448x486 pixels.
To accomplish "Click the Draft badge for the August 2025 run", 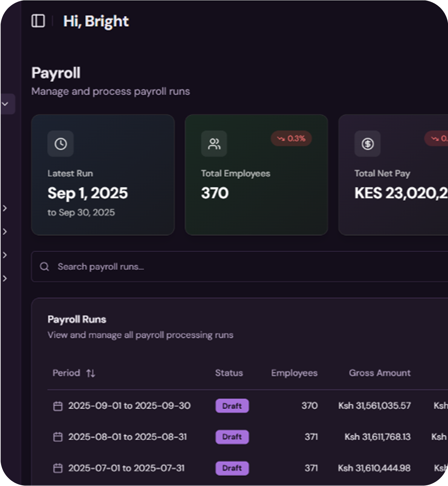I will tap(232, 437).
